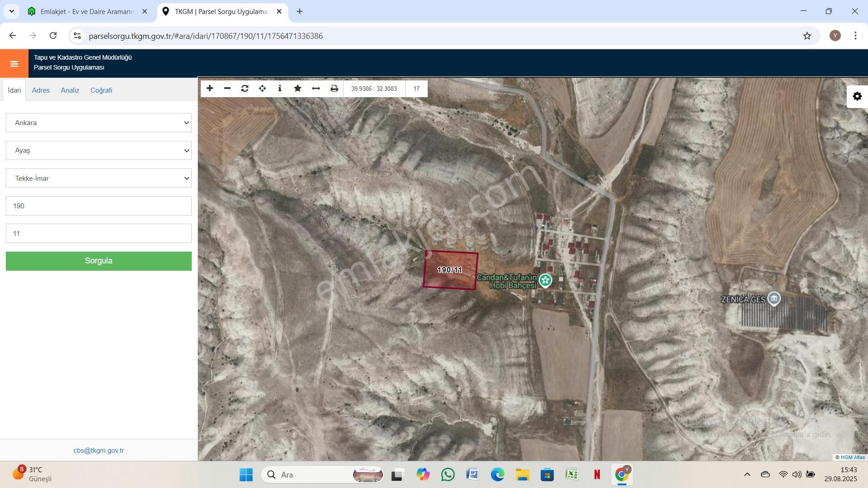Open WhatsApp from the taskbar
The image size is (868, 488).
coord(448,474)
